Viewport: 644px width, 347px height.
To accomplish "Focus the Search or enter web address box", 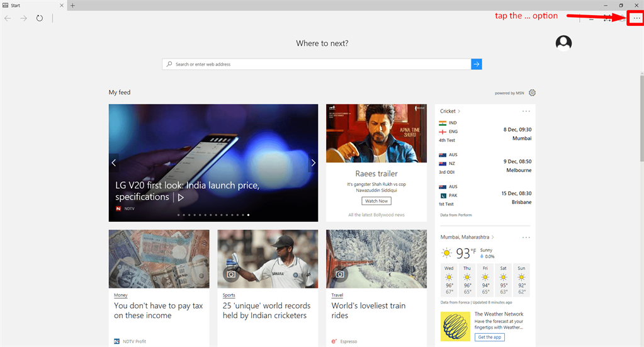I will coord(316,64).
